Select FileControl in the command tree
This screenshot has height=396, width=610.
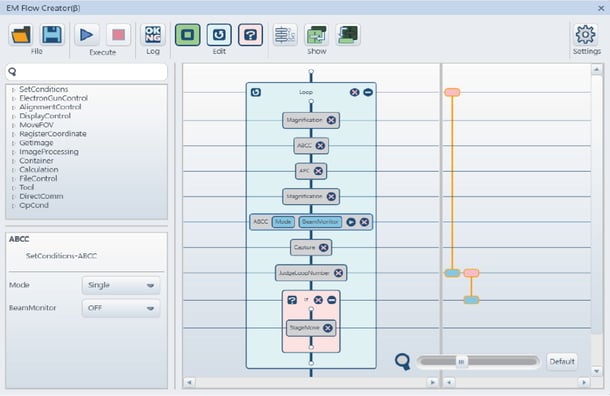(38, 179)
